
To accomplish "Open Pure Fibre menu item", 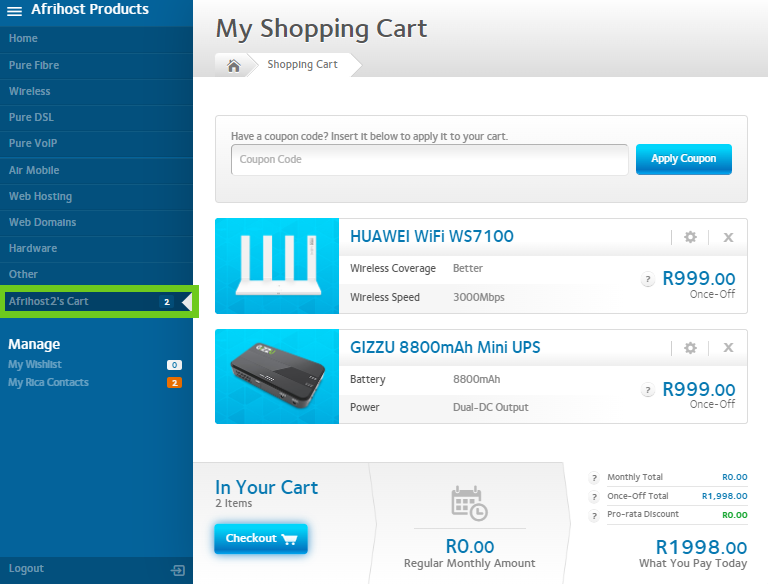I will pyautogui.click(x=34, y=65).
